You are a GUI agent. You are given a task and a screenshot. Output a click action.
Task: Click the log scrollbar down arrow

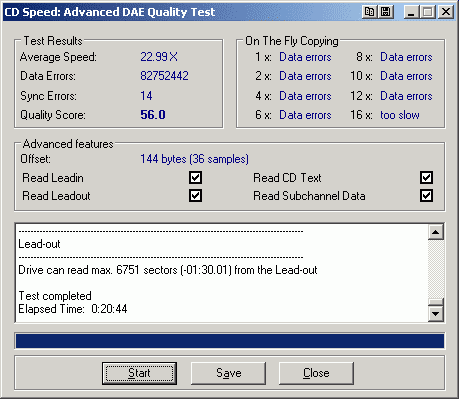(x=436, y=314)
